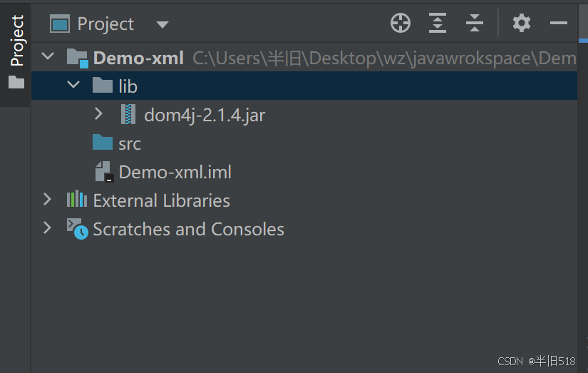Click the Demo-xml.iml file icon
Screen dimensions: 588x373
pyautogui.click(x=104, y=172)
